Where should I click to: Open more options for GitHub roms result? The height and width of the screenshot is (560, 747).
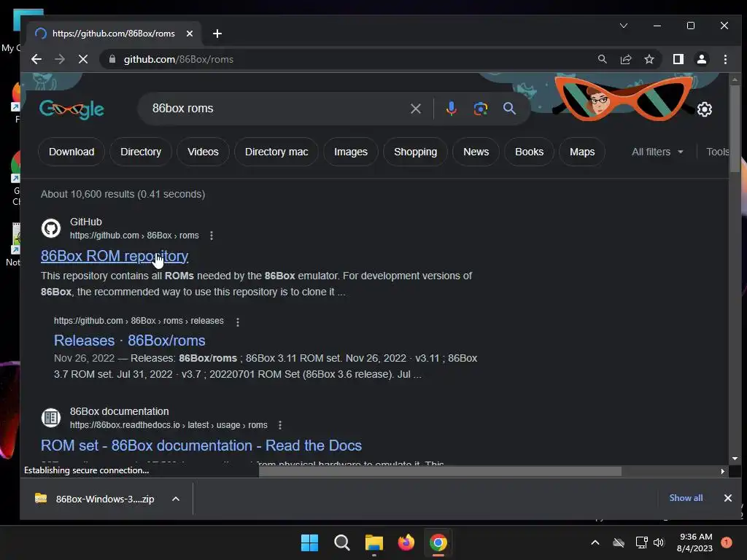pos(212,236)
